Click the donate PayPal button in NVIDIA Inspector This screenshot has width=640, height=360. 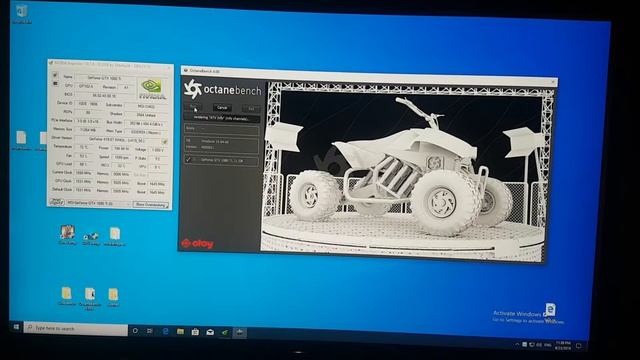point(56,202)
